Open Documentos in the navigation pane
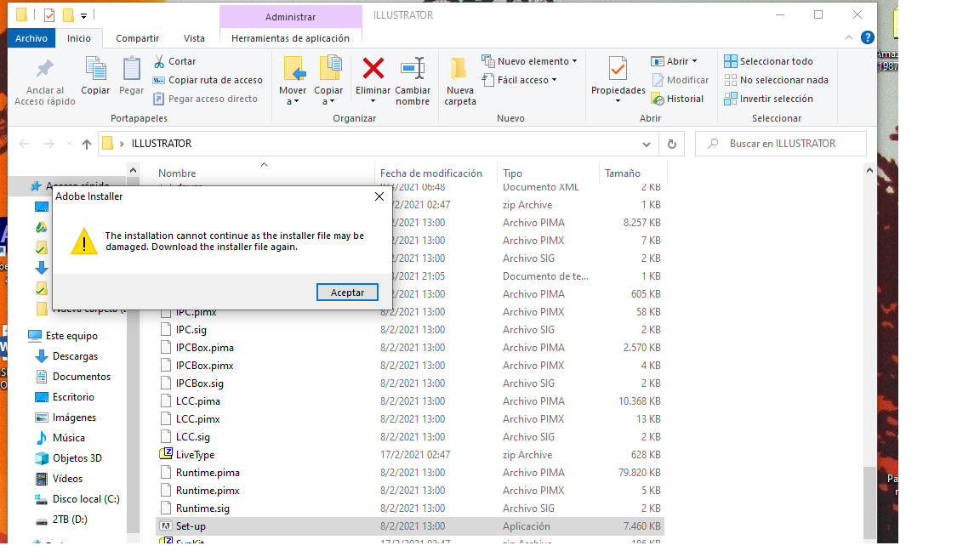Image resolution: width=980 pixels, height=551 pixels. 73,377
